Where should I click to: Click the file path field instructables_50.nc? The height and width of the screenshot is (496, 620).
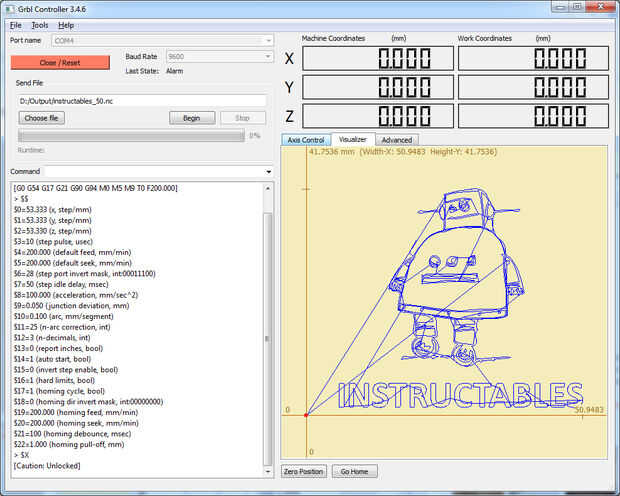click(x=142, y=101)
